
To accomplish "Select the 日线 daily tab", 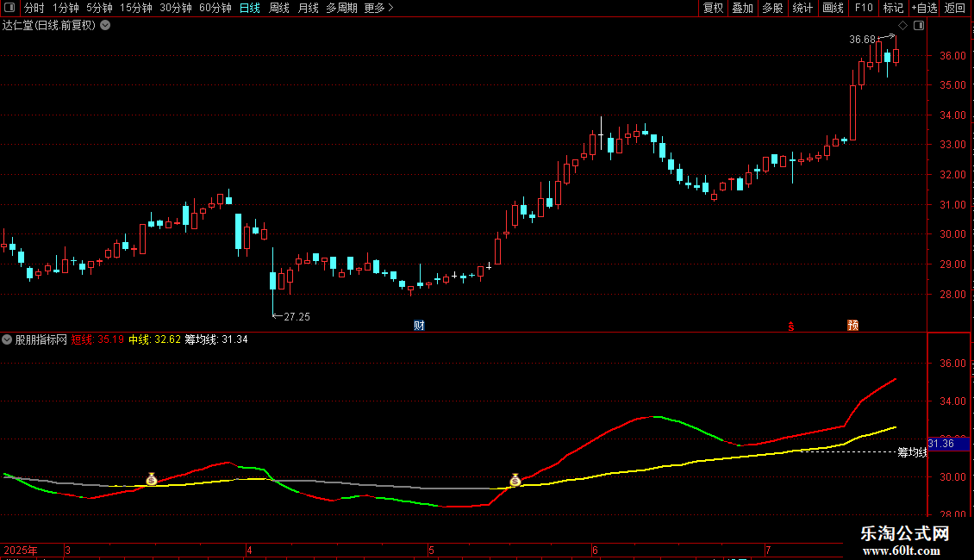I will coord(250,8).
